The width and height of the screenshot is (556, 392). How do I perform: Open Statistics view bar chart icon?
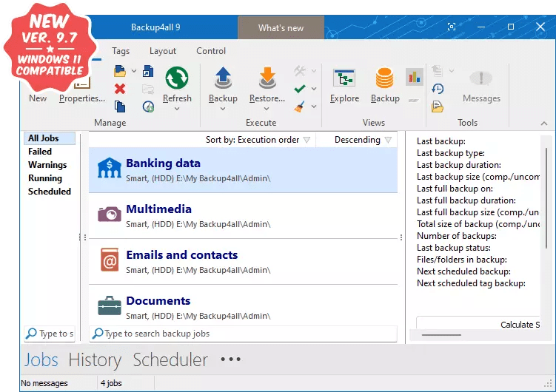click(415, 76)
